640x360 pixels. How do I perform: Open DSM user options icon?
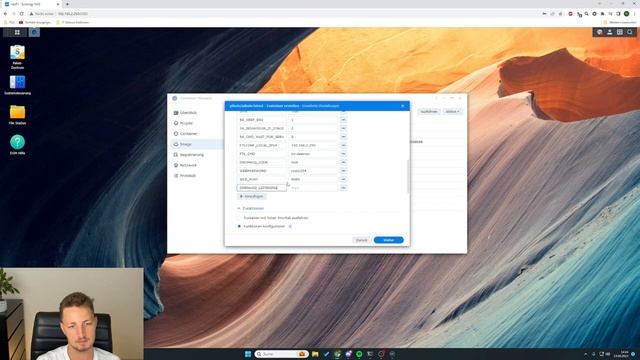click(610, 32)
